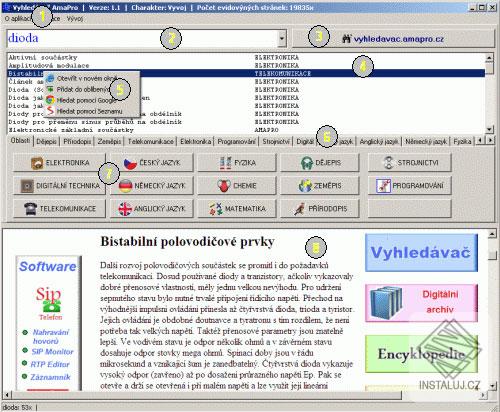Open the ELEKTRONIKA category button

pos(60,163)
